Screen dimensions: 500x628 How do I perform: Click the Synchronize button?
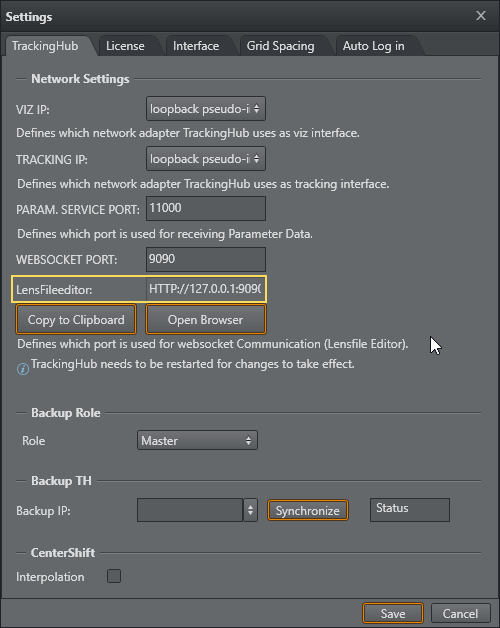coord(308,511)
